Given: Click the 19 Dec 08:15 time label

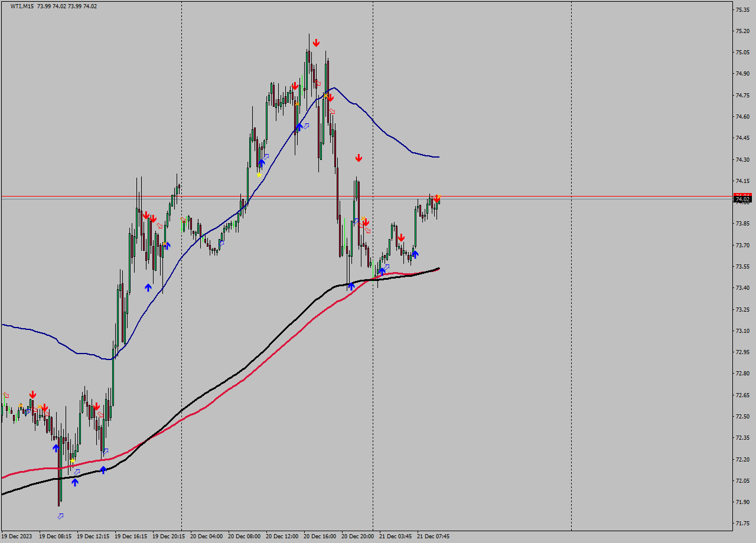Looking at the screenshot, I should coord(55,537).
